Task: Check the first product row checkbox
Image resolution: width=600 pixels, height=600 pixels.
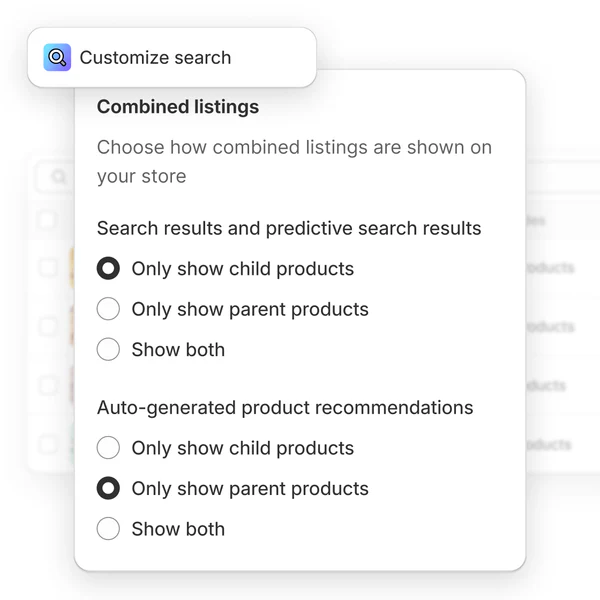Action: tap(47, 267)
